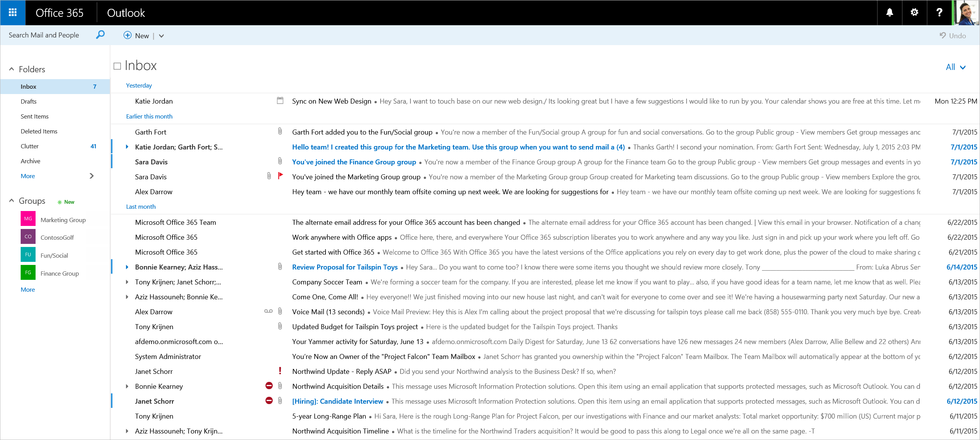
Task: Click the magenta Marketing Group MG tile
Action: (x=28, y=219)
